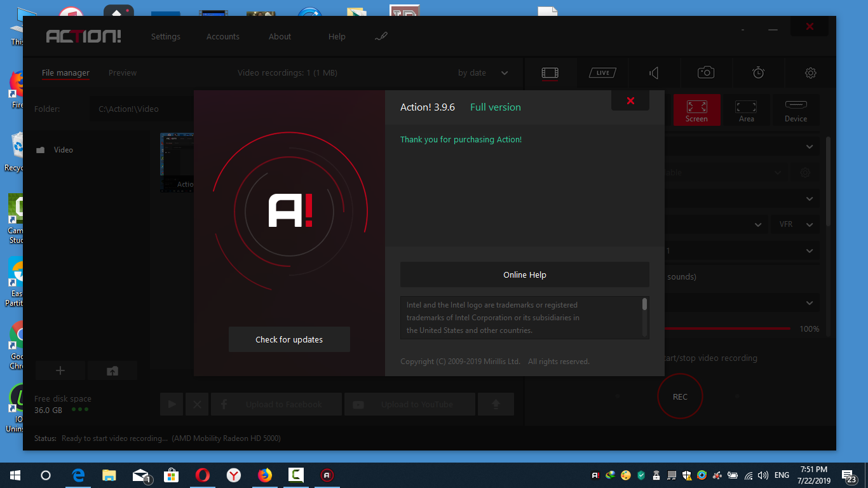Image resolution: width=868 pixels, height=488 pixels.
Task: Open File Explorer from the taskbar
Action: [x=109, y=475]
